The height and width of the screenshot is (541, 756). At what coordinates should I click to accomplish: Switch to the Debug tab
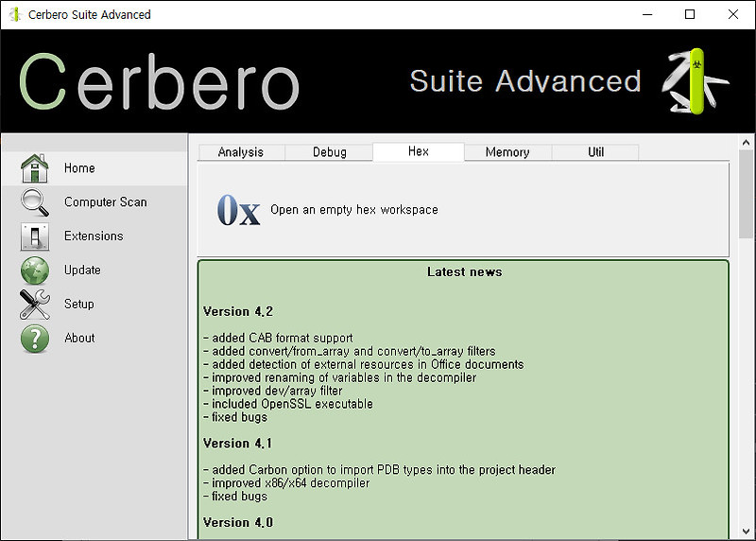click(x=329, y=152)
